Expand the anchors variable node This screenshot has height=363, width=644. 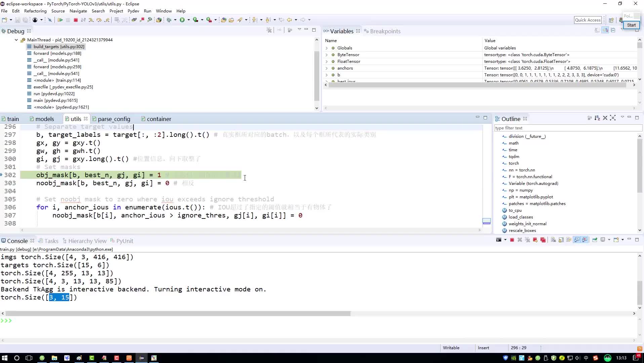[326, 68]
